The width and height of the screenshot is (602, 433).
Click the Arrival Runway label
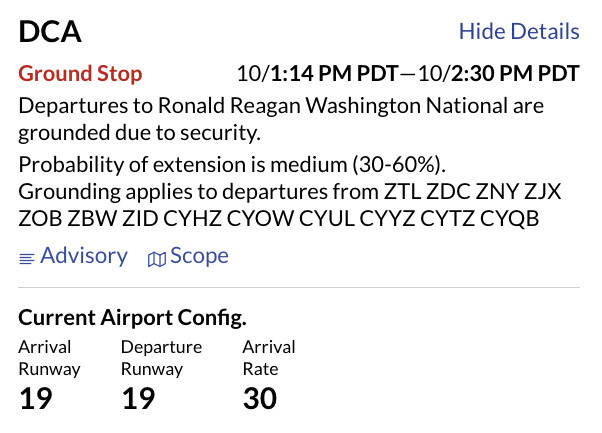click(x=50, y=358)
